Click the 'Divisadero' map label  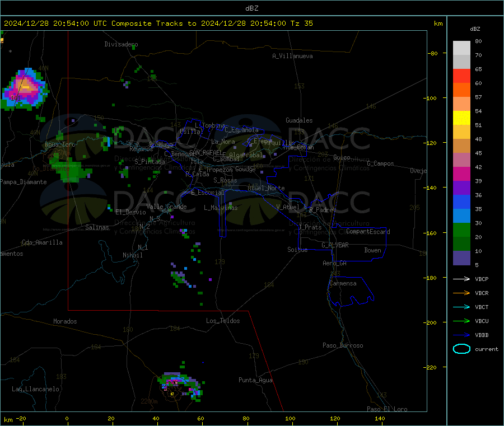coord(121,44)
